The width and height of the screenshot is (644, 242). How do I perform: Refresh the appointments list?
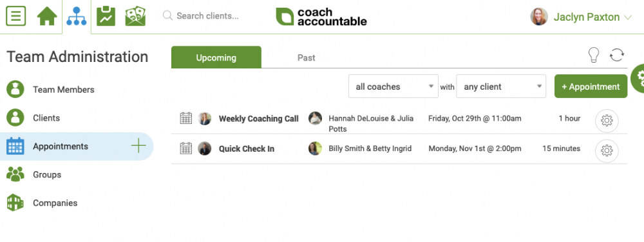tap(617, 55)
